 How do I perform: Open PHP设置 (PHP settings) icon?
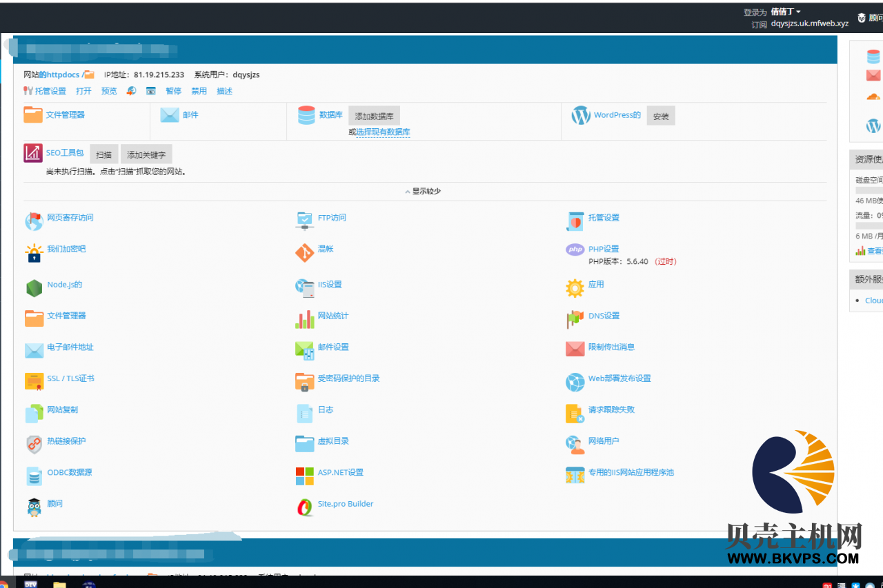pos(575,250)
